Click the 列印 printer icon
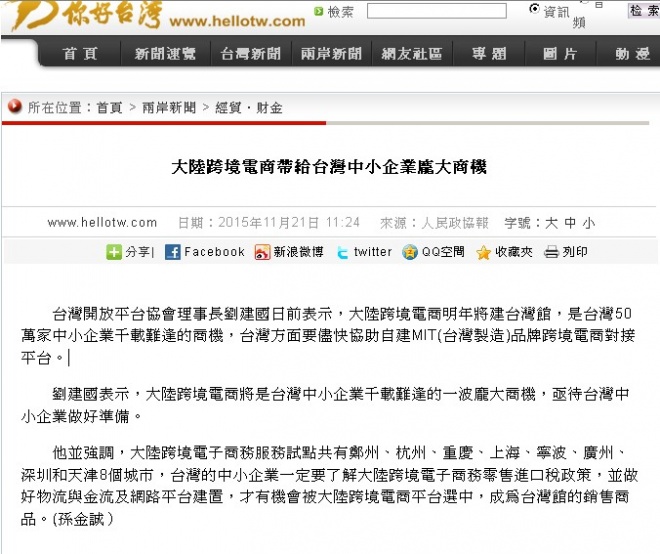This screenshot has width=660, height=554. point(550,252)
